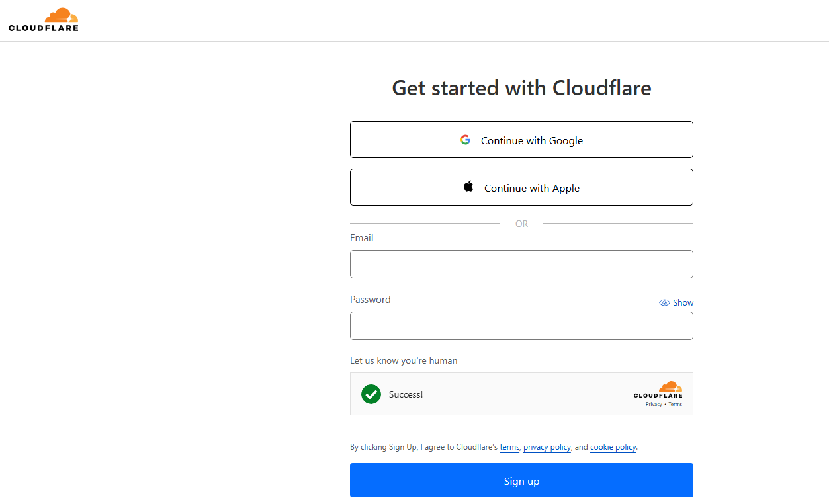Open the privacy policy link
The height and width of the screenshot is (504, 829).
click(x=547, y=447)
